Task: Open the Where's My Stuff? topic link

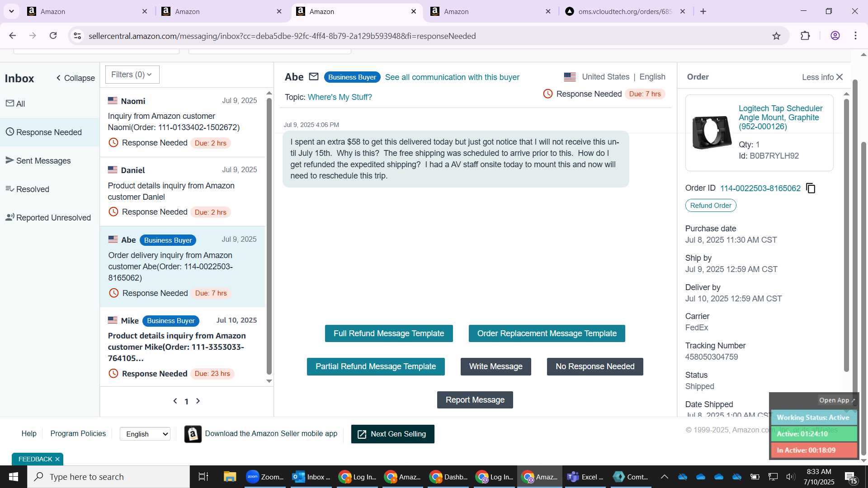Action: point(340,97)
